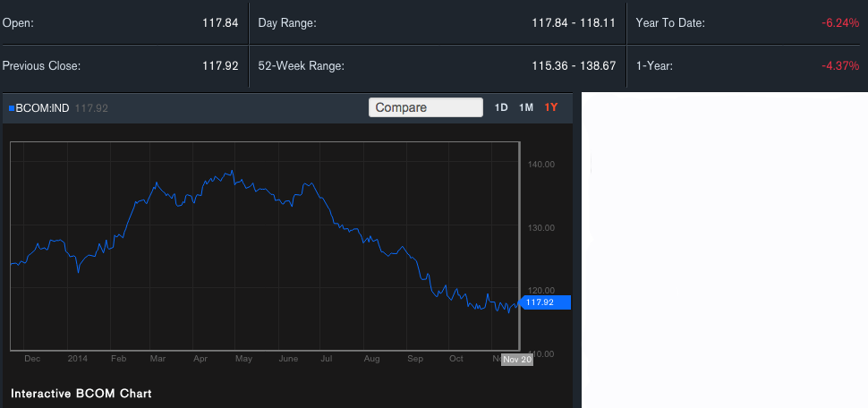Click the Year To Date value -6.24%
868x408 pixels.
(x=840, y=23)
